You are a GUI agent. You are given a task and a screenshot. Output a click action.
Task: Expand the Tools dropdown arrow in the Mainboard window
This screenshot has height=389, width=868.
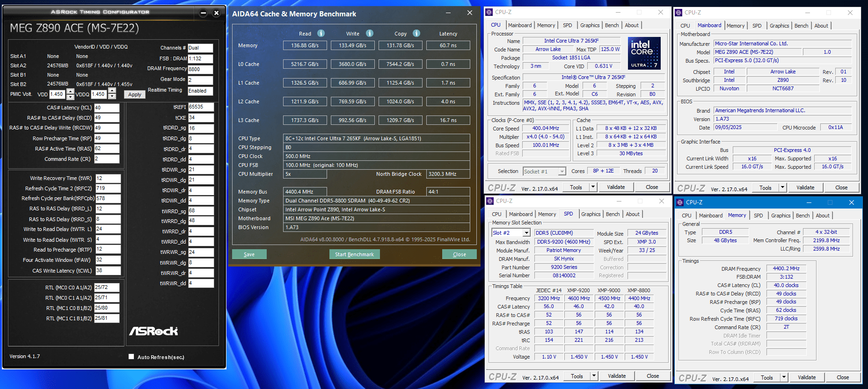point(782,187)
